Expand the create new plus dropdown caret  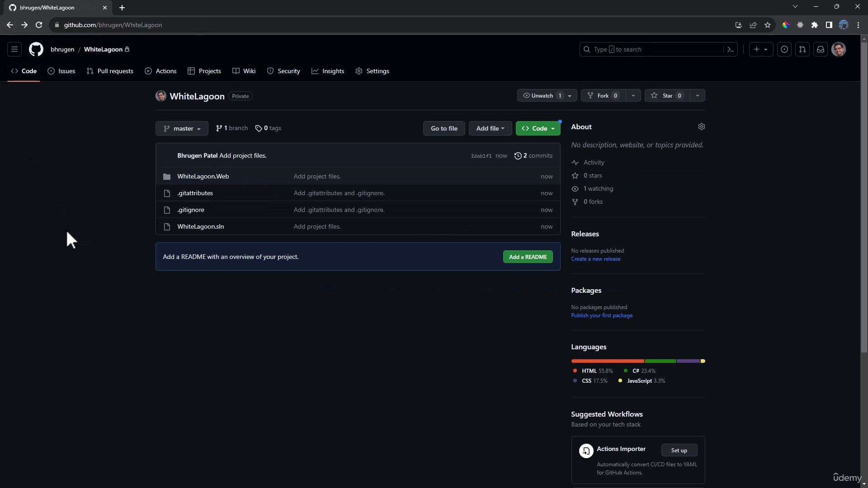click(766, 50)
